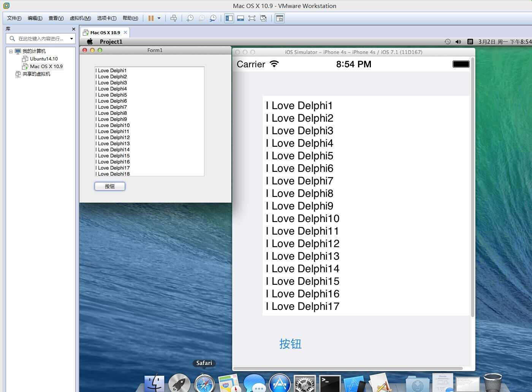Click the simulator's vertical scrollbar
The width and height of the screenshot is (532, 392).
473,187
